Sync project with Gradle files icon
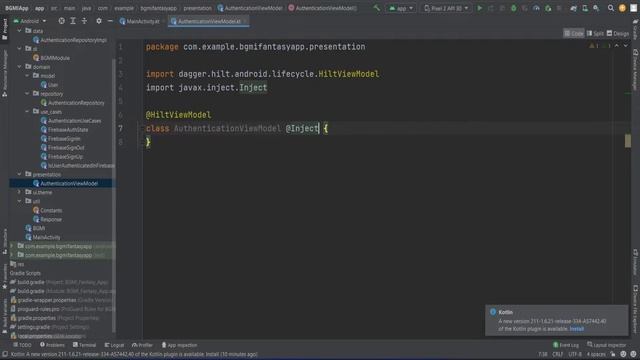 tap(573, 8)
